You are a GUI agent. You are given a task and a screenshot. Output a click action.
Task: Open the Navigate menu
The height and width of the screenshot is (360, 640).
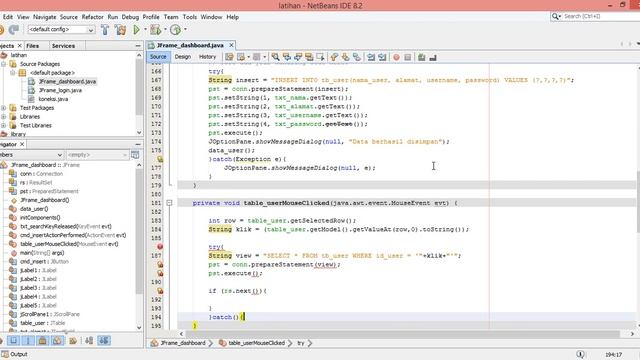pos(44,17)
